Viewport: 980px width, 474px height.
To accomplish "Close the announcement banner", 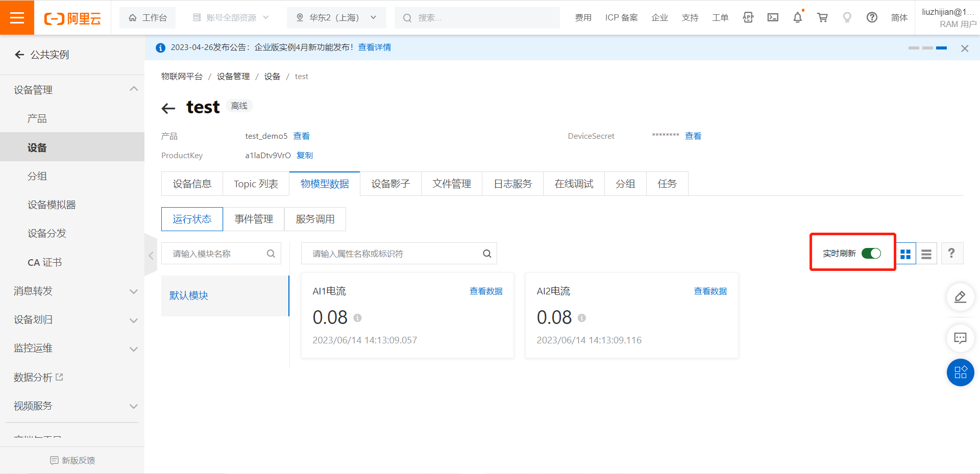I will pos(965,48).
